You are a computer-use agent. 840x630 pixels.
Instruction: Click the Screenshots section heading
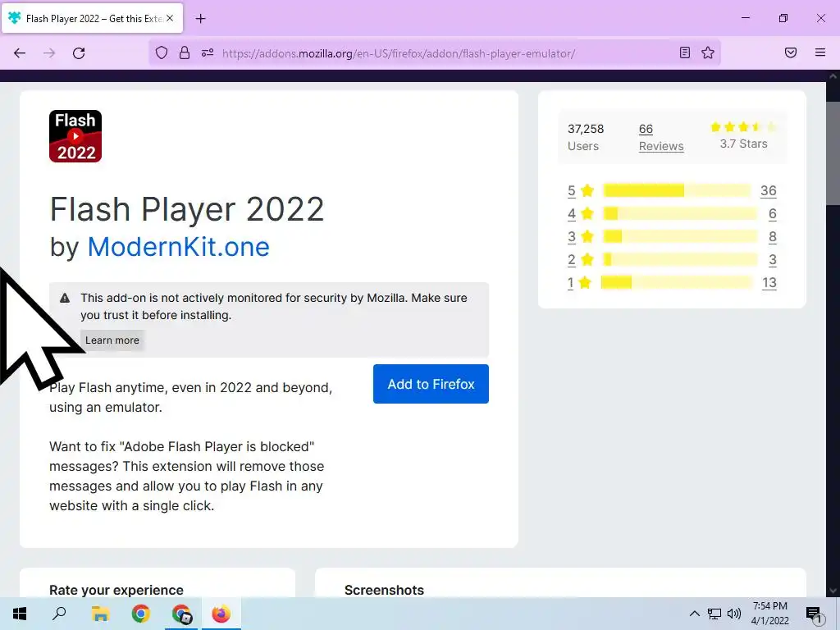tap(384, 590)
